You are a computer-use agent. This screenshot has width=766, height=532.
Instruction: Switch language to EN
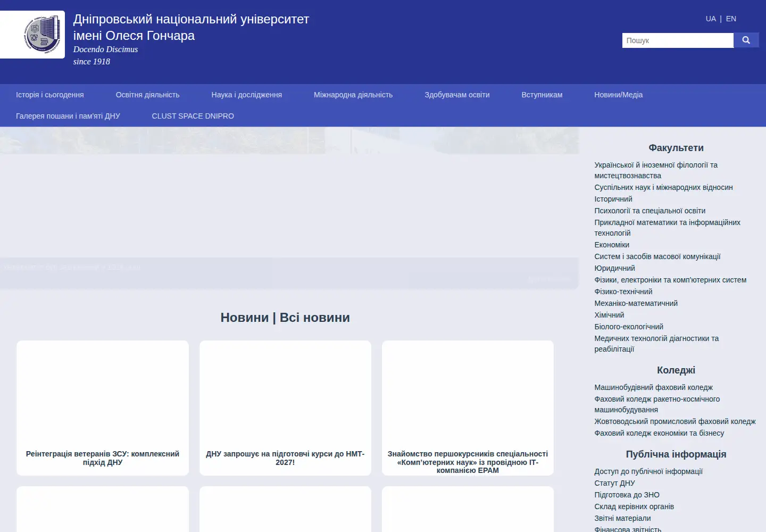point(731,19)
